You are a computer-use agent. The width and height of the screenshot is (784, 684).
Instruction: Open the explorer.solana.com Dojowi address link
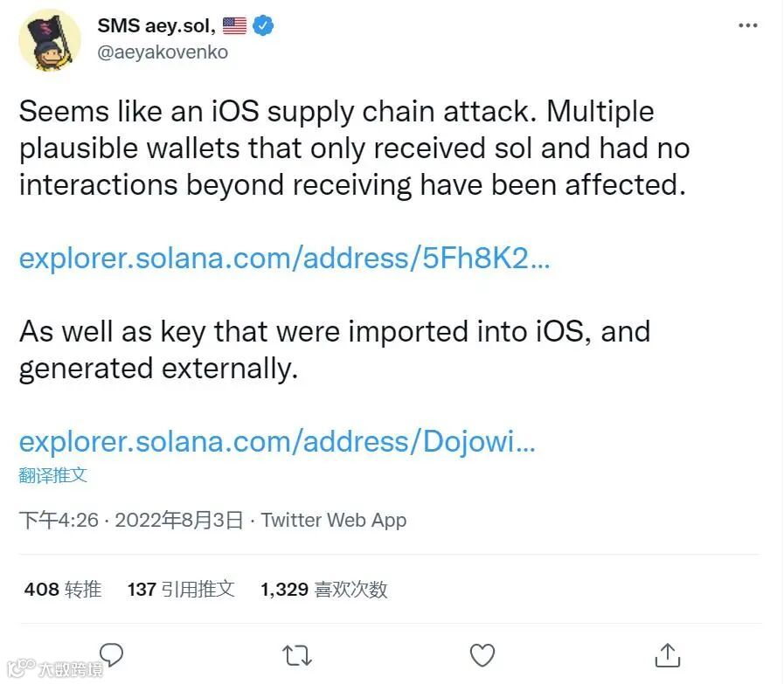point(276,442)
